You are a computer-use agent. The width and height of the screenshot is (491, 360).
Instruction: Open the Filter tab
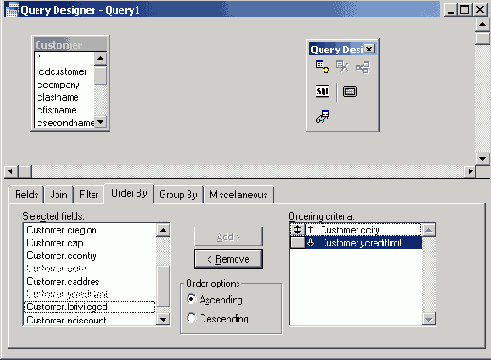[x=89, y=194]
